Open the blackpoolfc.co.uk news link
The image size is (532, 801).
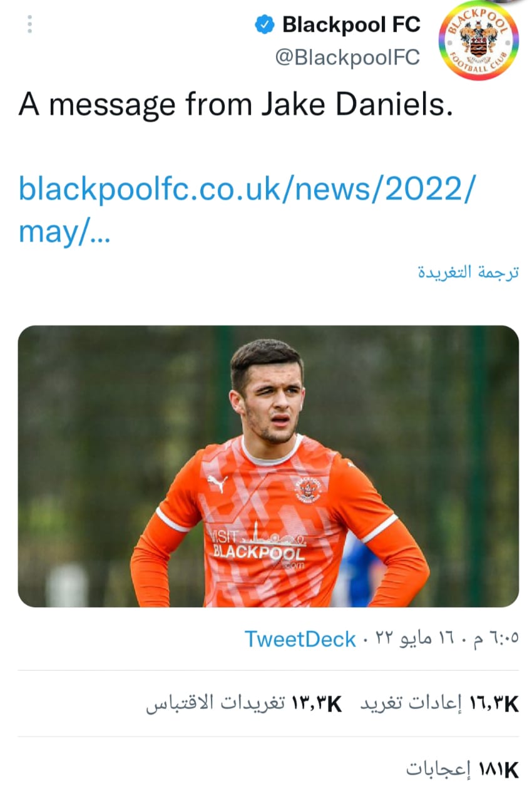[245, 210]
